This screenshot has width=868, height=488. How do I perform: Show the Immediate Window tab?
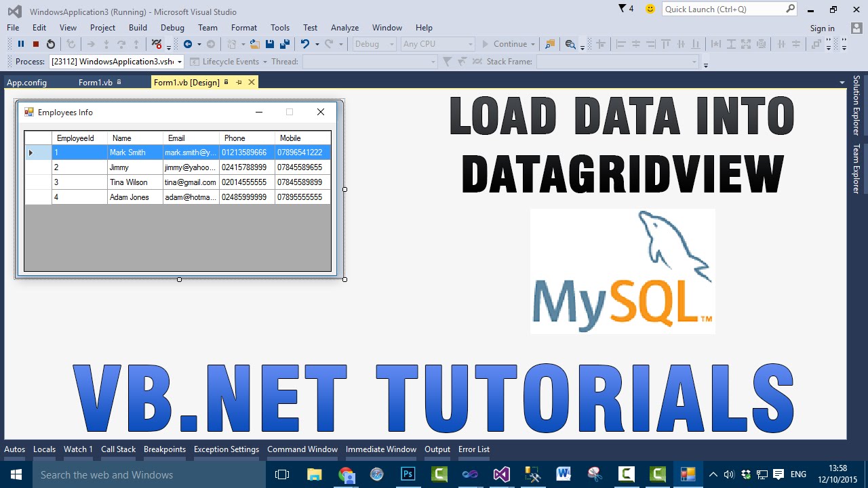(x=381, y=449)
